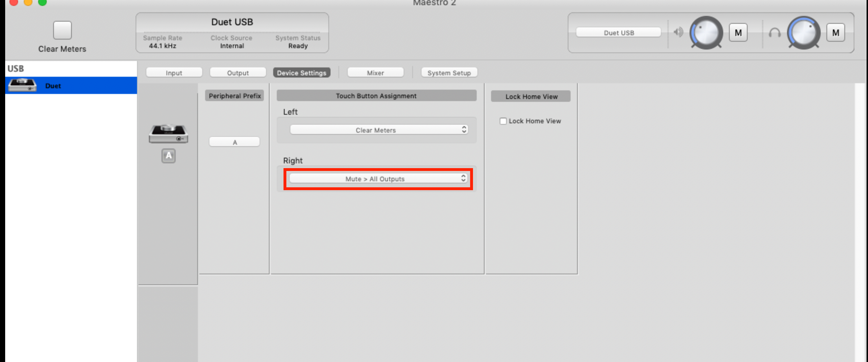This screenshot has width=868, height=362.
Task: Click the Peripheral Prefix A field
Action: (234, 142)
